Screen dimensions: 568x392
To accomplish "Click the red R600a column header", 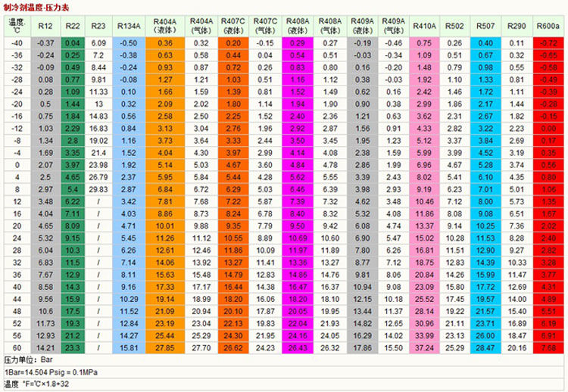I will pos(547,26).
